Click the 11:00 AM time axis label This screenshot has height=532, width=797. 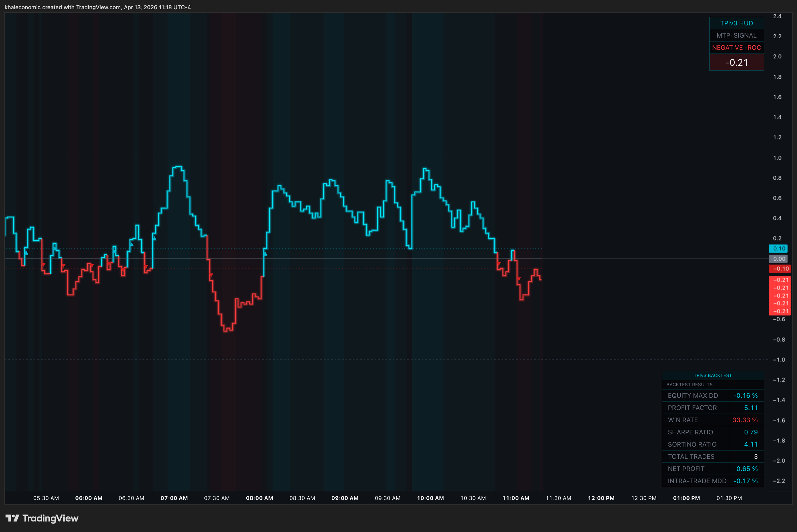516,498
